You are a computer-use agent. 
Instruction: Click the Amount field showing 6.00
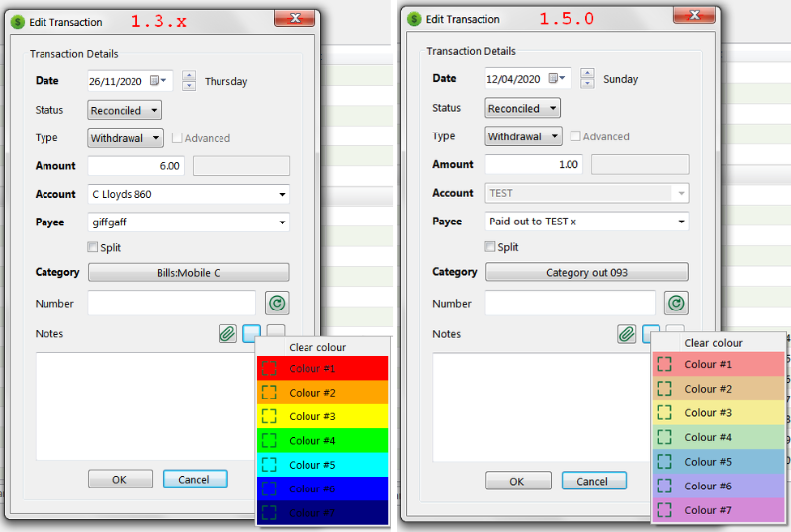[136, 166]
